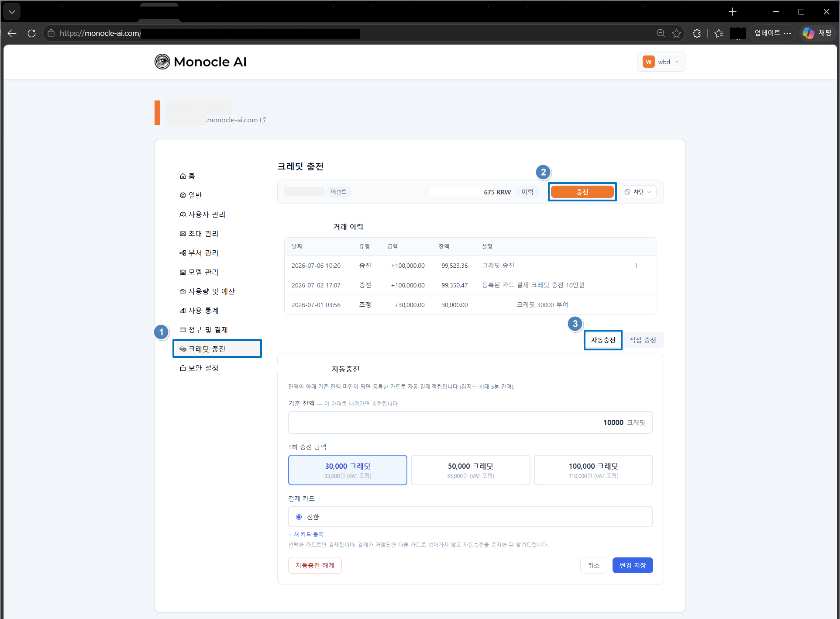Click the 잔액 column header

coord(444,247)
